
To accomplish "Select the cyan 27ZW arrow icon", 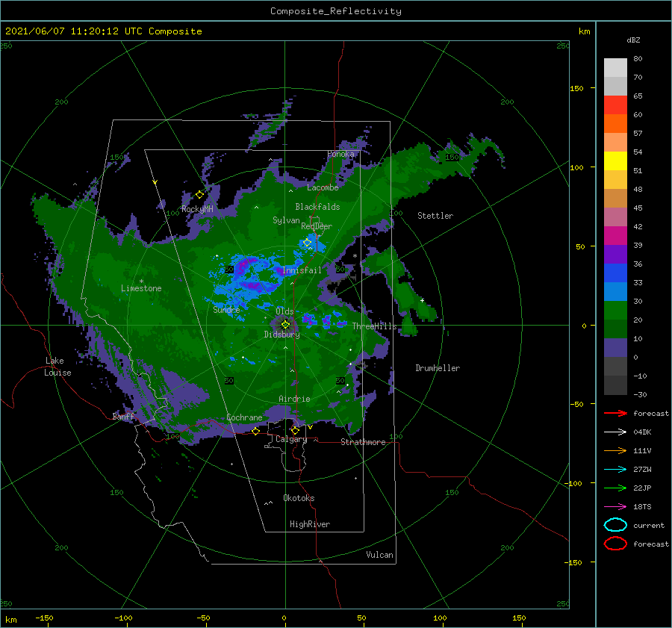I will pos(615,470).
